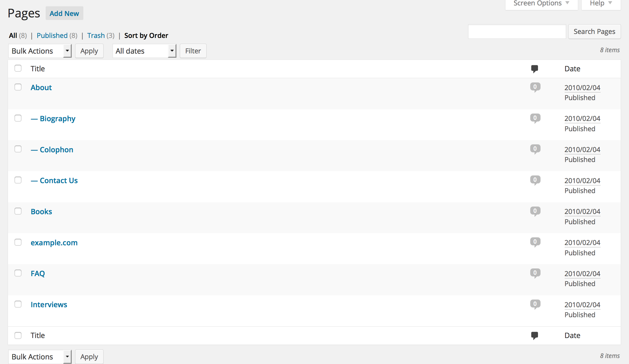Click the comment bubble on Interviews row
This screenshot has height=364, width=629.
tap(535, 304)
